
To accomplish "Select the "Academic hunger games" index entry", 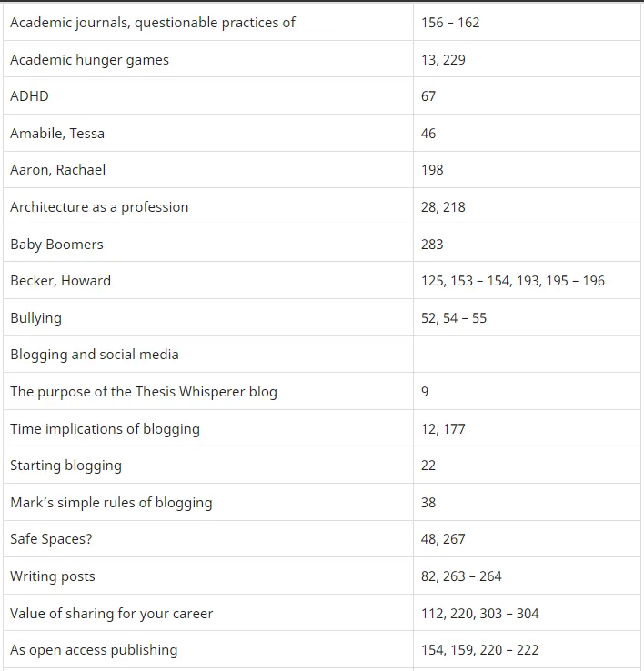I will 89,60.
